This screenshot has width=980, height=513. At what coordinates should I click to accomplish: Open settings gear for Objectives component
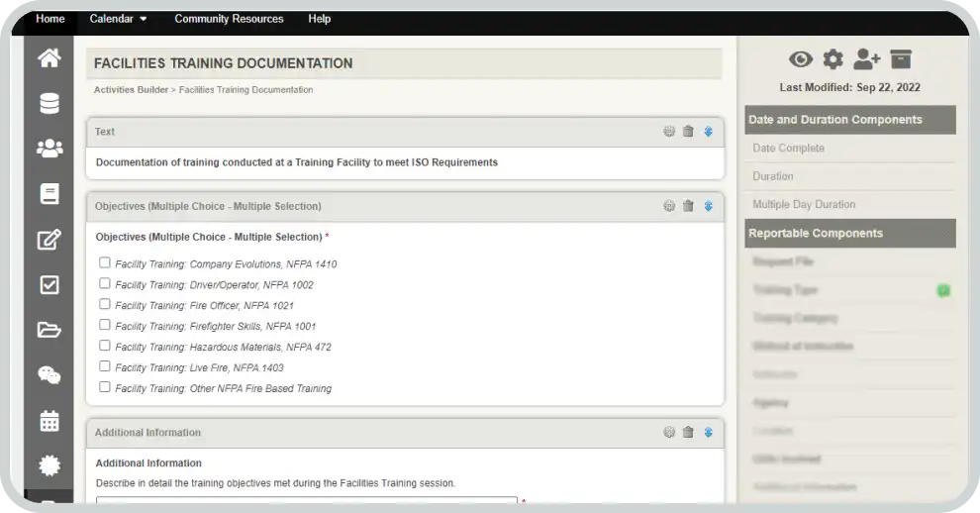pyautogui.click(x=669, y=206)
